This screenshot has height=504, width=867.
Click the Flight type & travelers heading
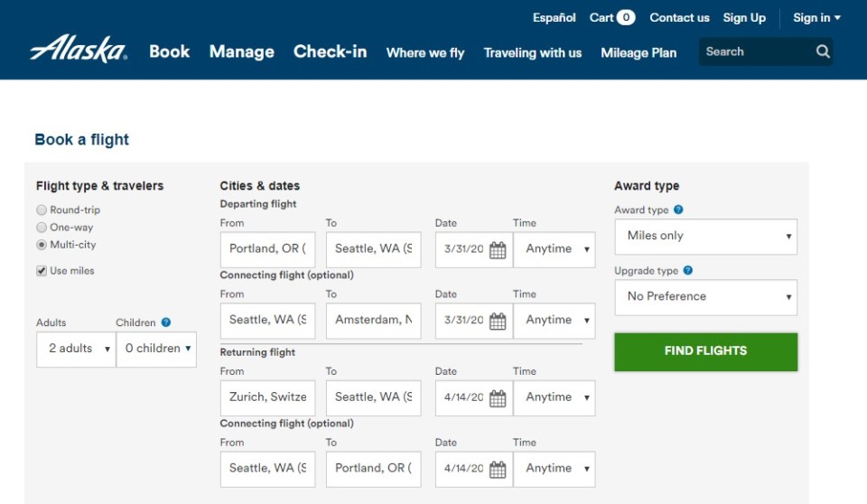point(99,186)
